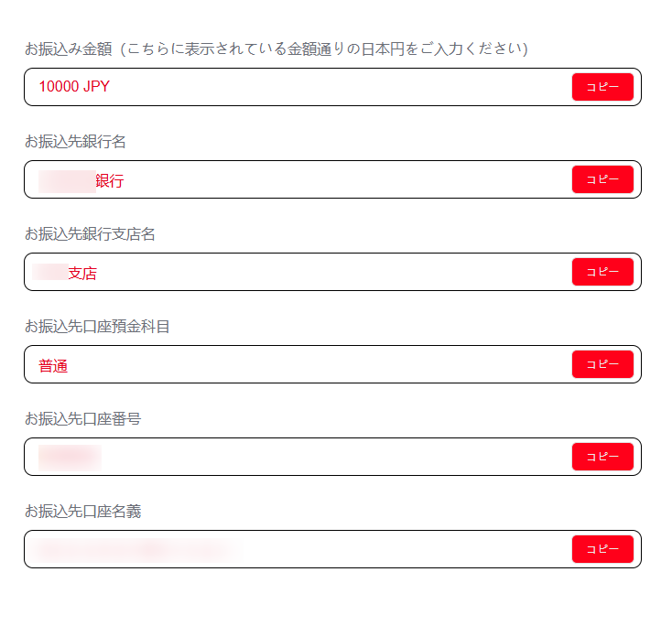Image resolution: width=672 pixels, height=626 pixels.
Task: Click the お振込み金額 label
Action: 67,49
